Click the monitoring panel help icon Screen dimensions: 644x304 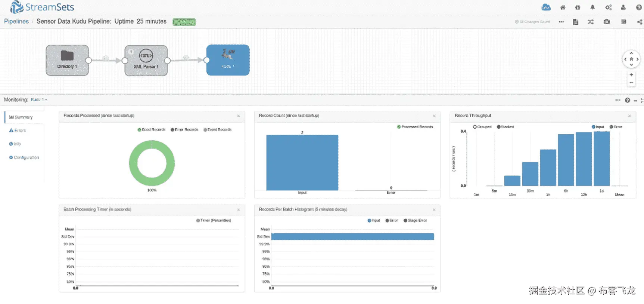click(628, 100)
